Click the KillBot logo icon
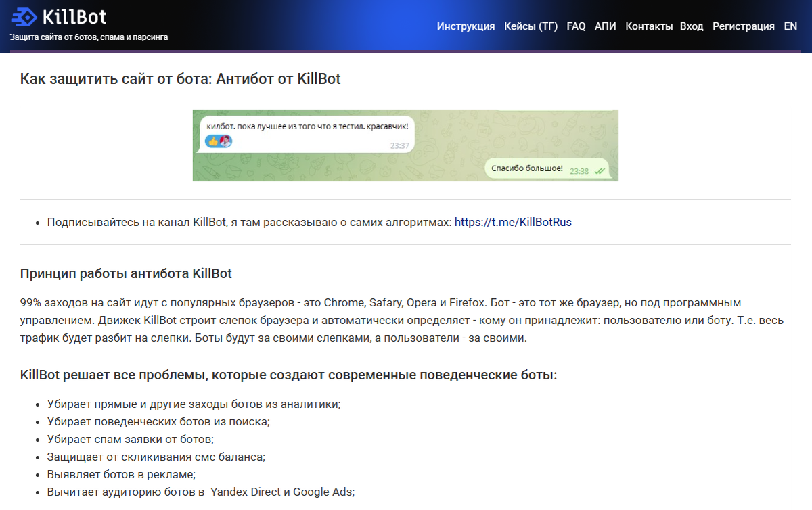 (24, 16)
